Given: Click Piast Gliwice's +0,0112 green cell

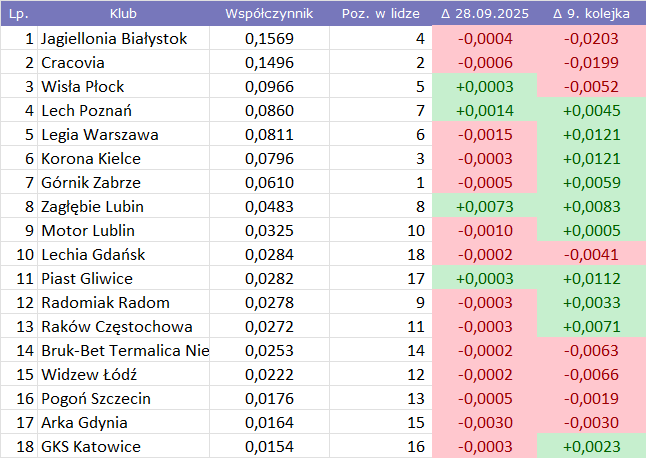Looking at the screenshot, I should [591, 279].
